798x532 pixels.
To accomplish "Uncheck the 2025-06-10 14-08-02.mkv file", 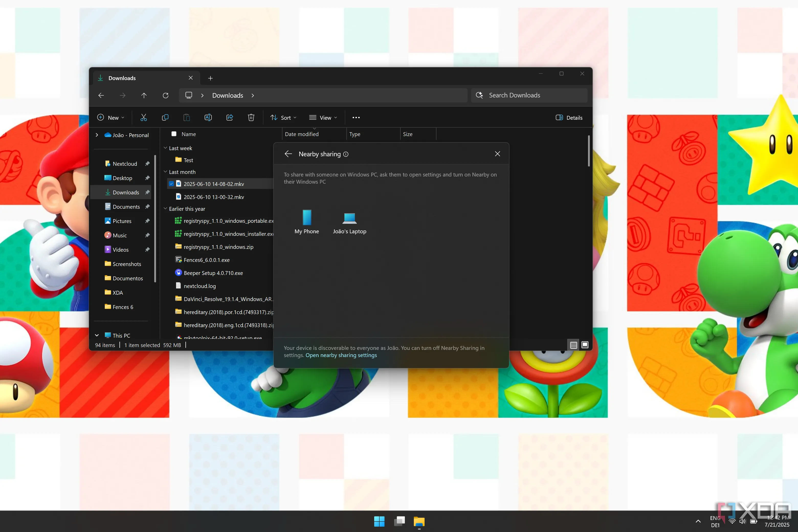I will click(x=172, y=184).
